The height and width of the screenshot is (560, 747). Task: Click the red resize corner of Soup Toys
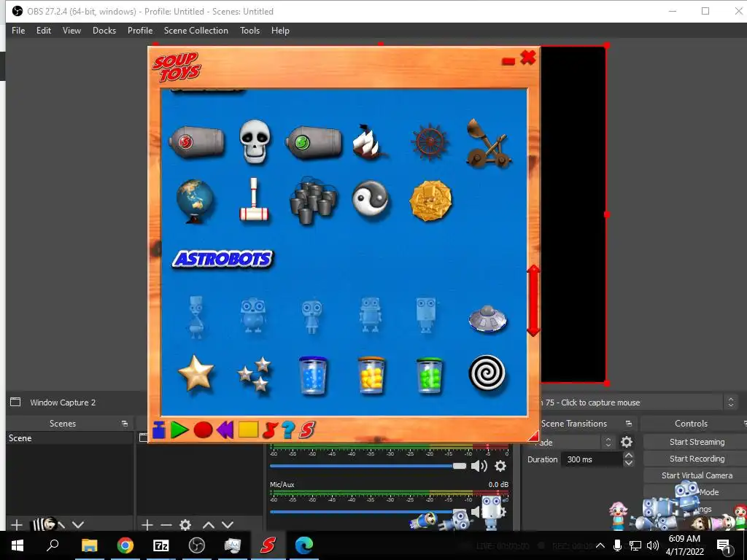click(534, 436)
